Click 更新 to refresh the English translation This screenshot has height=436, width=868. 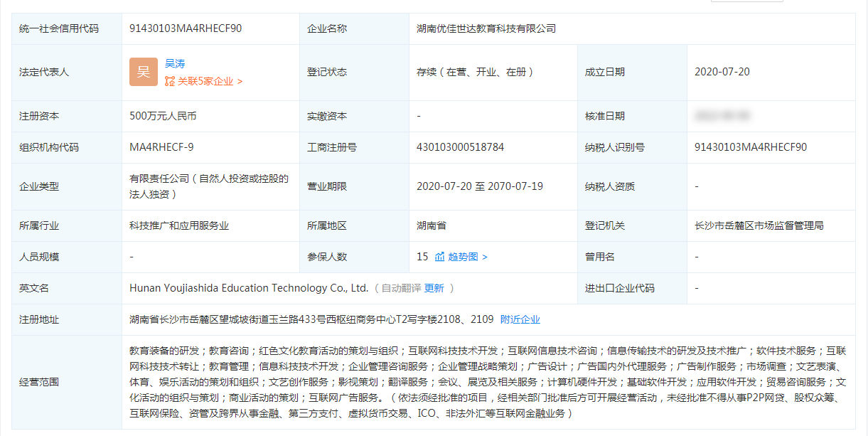click(435, 288)
